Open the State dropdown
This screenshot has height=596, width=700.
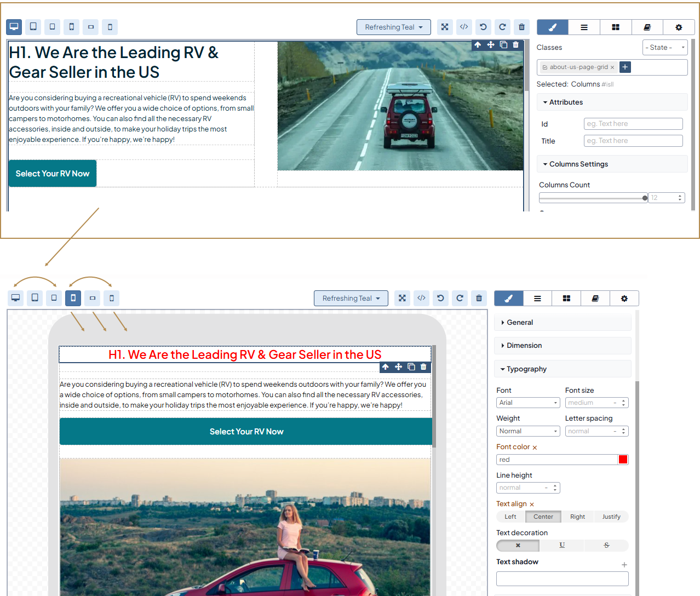665,48
